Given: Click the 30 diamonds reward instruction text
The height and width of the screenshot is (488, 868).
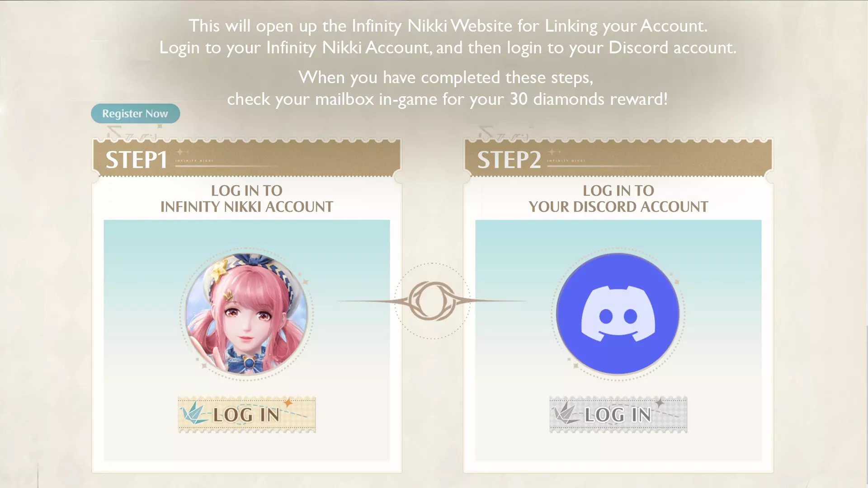Looking at the screenshot, I should pos(447,99).
